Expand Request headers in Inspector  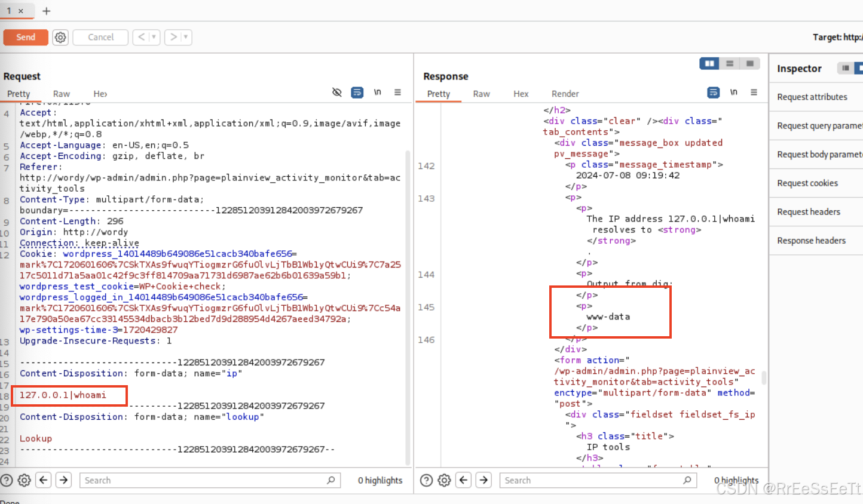point(816,211)
